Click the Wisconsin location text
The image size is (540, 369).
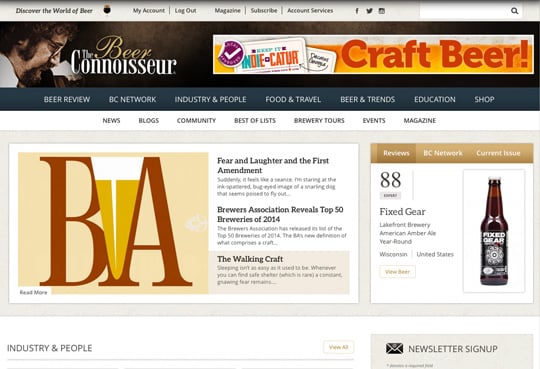pos(393,254)
